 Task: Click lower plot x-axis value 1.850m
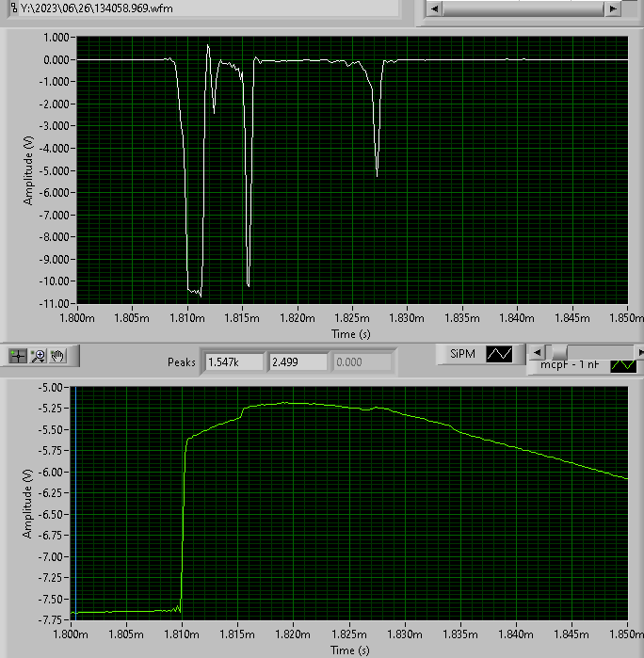pyautogui.click(x=626, y=634)
